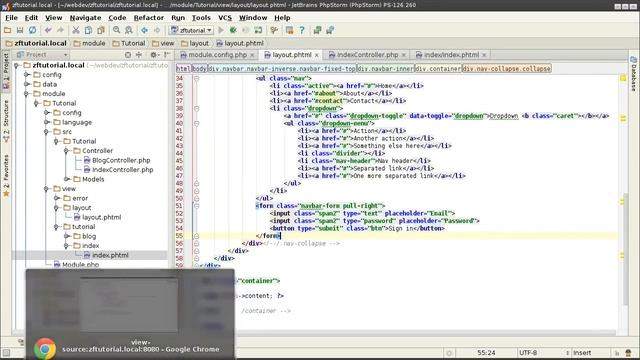
Task: Expand the error folder in tree
Action: click(x=57, y=198)
